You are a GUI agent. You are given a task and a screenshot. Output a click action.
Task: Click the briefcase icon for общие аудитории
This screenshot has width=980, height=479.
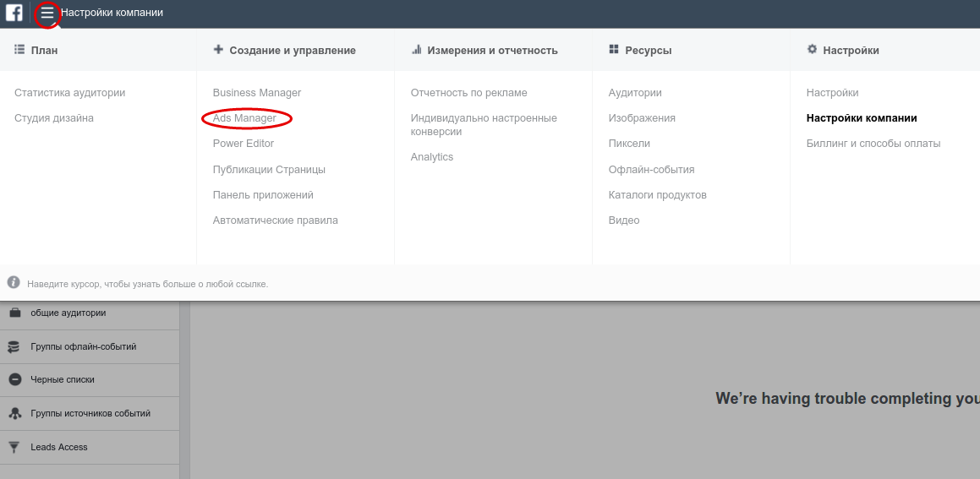click(x=15, y=313)
